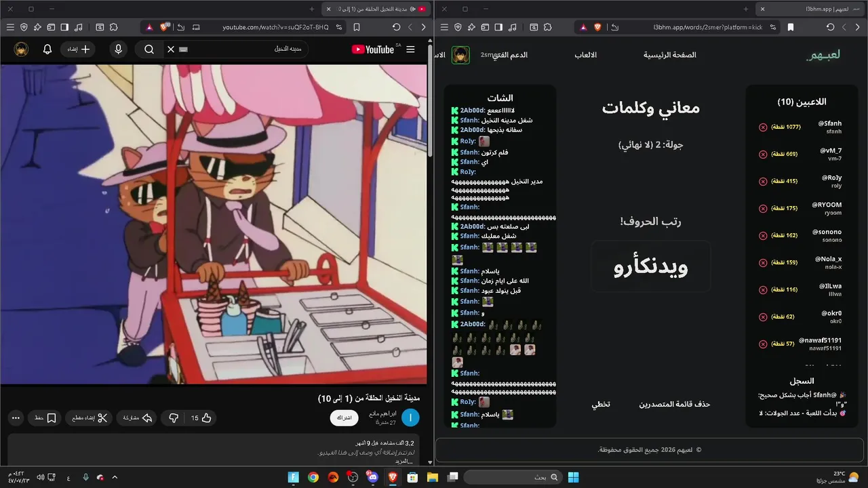Open YouTube notifications bell
The width and height of the screenshot is (868, 488).
pyautogui.click(x=47, y=49)
